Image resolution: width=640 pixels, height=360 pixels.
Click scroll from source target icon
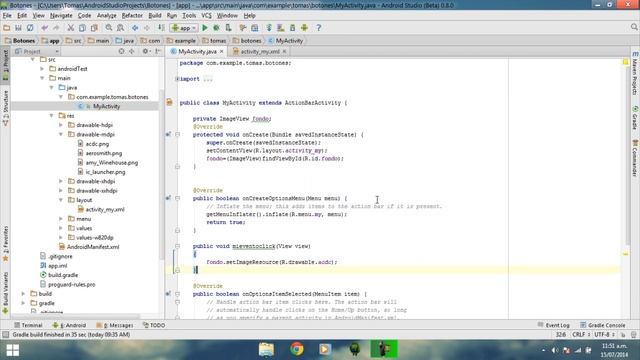click(121, 51)
